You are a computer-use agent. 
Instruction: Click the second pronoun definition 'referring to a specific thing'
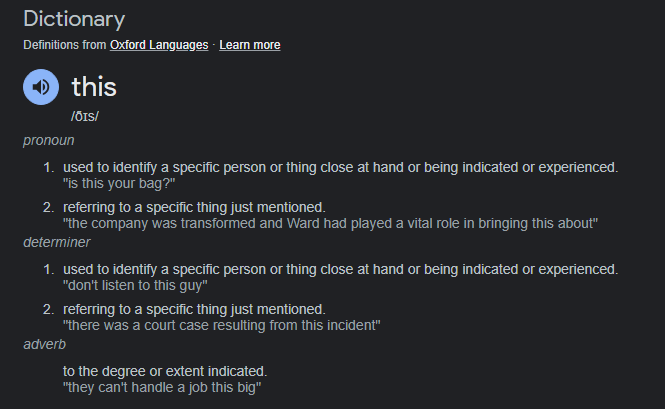tap(194, 207)
